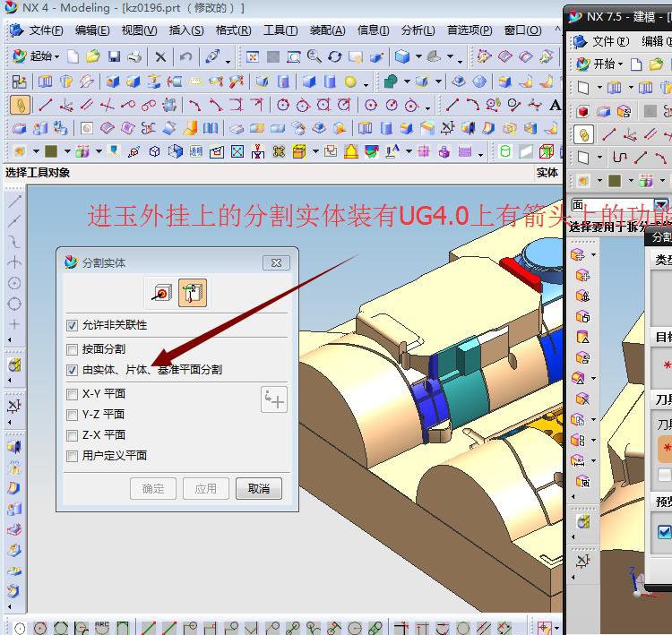Open the 分析(L) menu

coord(418,30)
